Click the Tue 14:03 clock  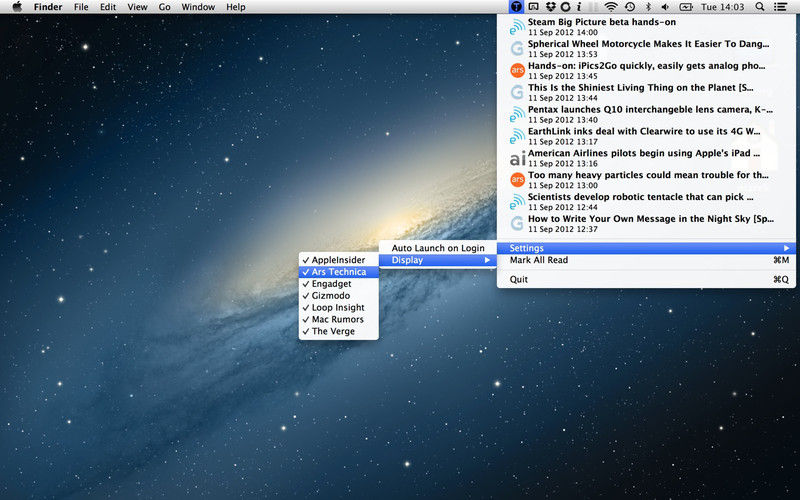click(x=722, y=7)
